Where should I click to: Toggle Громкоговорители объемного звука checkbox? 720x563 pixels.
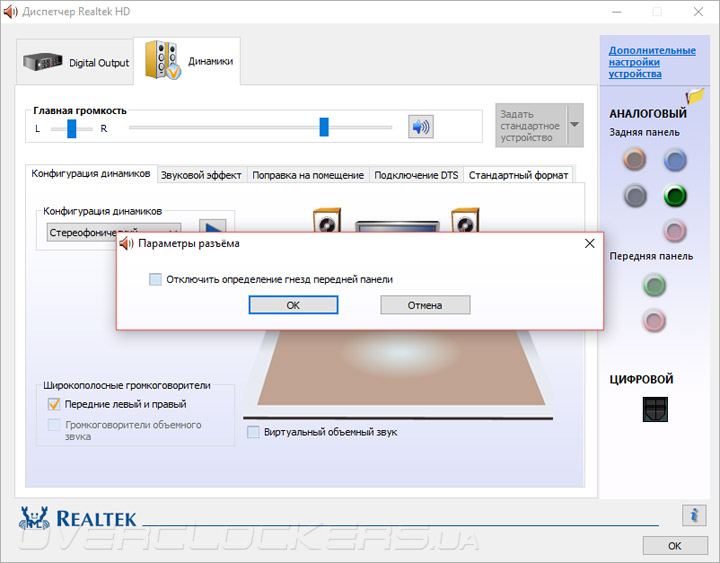point(54,425)
